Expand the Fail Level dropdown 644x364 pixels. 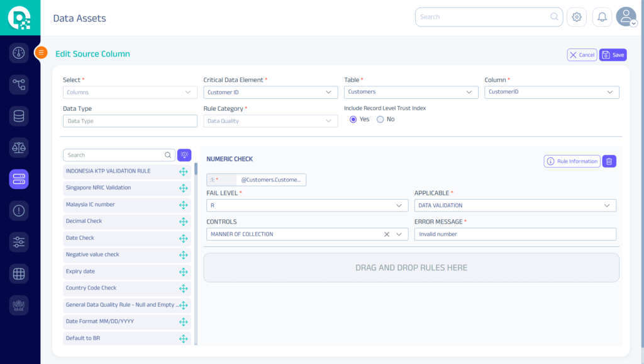(x=307, y=205)
